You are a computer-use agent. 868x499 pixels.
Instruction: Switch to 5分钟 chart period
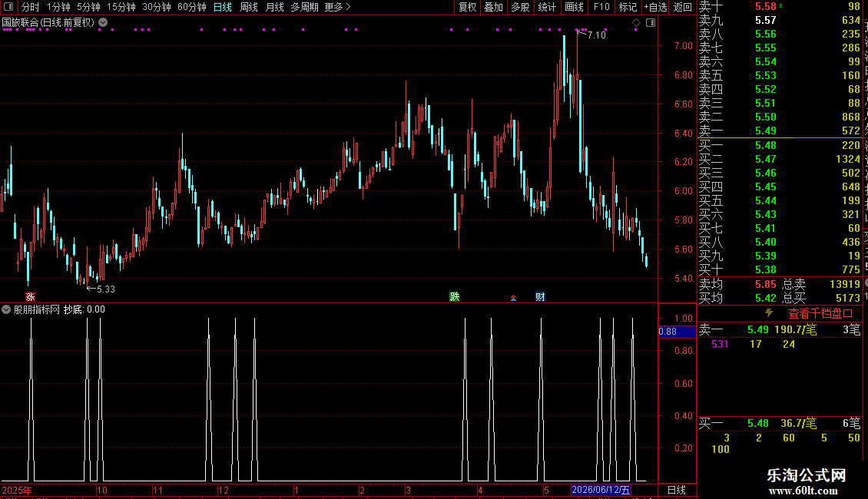88,7
